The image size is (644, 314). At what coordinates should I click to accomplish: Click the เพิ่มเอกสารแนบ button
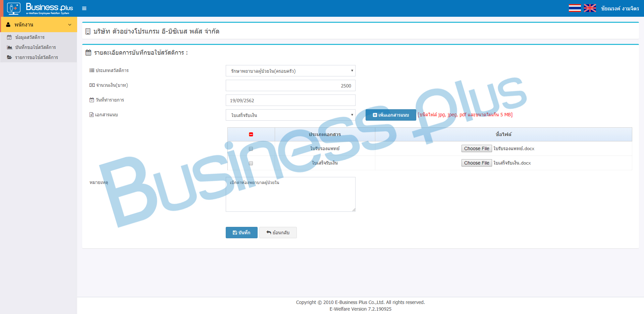(391, 115)
